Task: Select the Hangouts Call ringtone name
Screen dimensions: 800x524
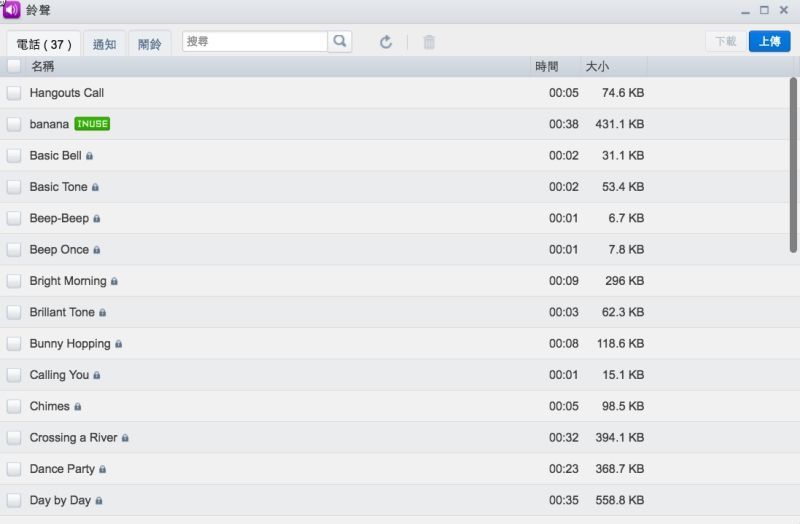Action: [x=67, y=93]
